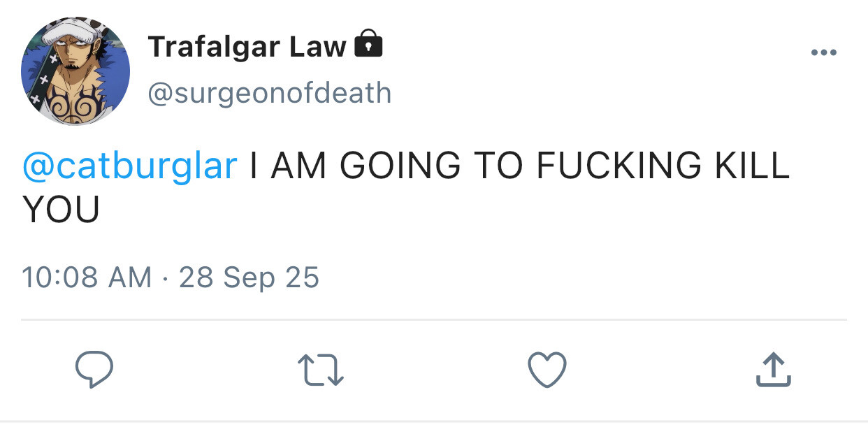Open the Trafalgar Law profile picture
The width and height of the screenshot is (868, 434).
click(75, 71)
